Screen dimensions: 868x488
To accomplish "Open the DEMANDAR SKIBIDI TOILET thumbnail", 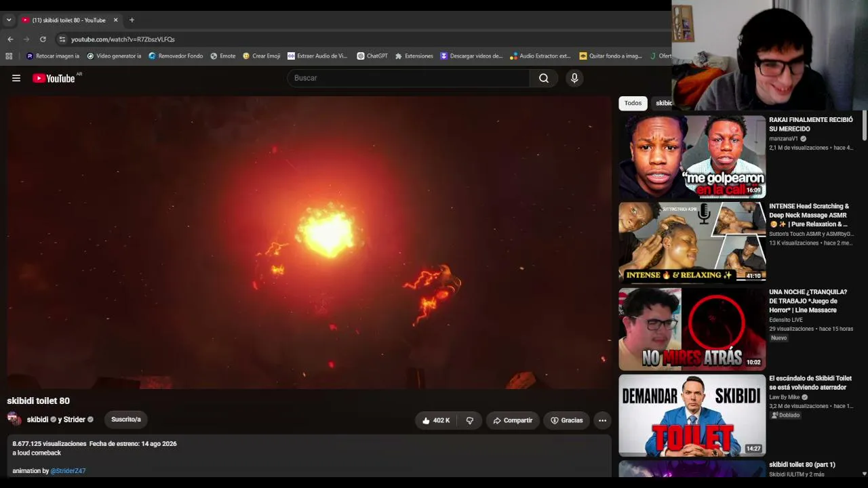I will click(692, 415).
